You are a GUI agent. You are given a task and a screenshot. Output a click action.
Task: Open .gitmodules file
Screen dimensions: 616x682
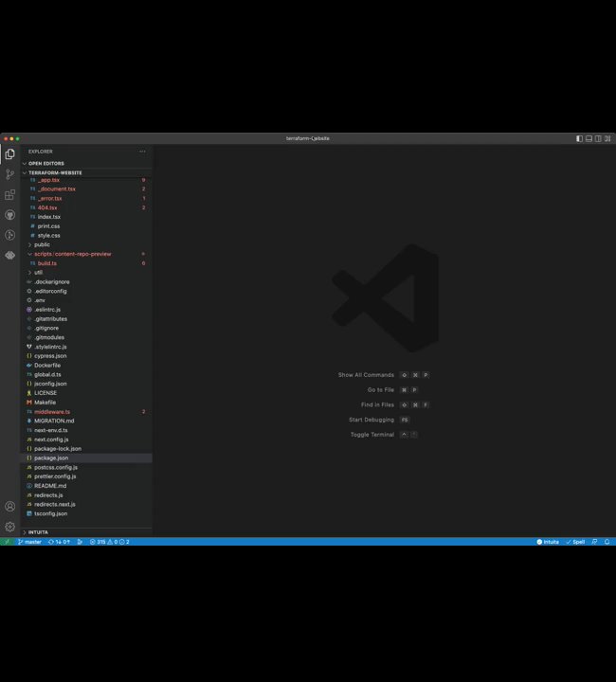click(86, 337)
